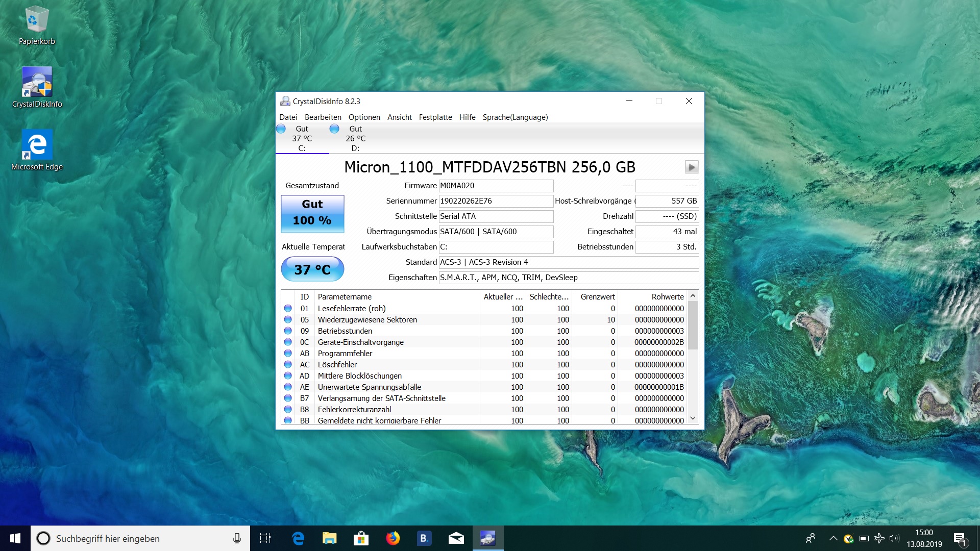Click the 37 °C temperature button
Viewport: 980px width, 551px height.
(312, 269)
